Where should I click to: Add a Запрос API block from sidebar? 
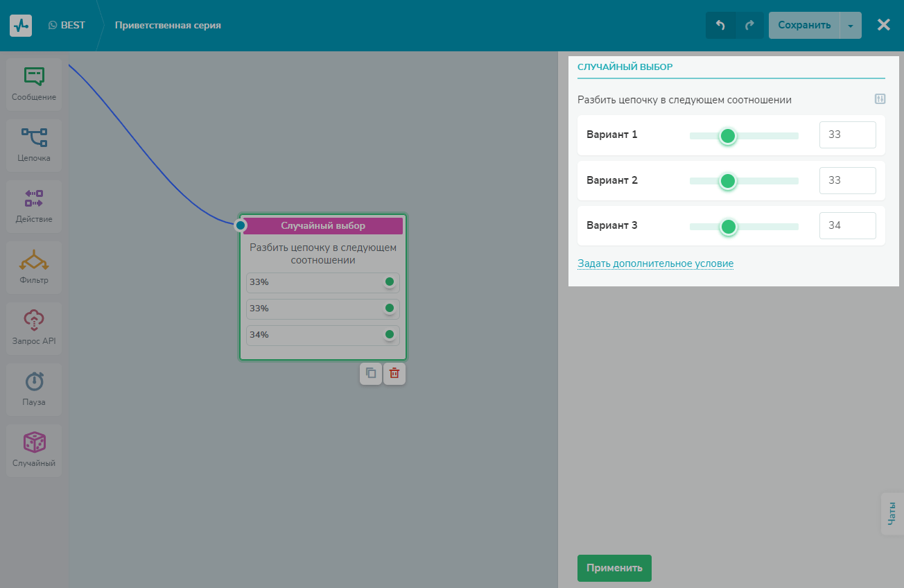pyautogui.click(x=34, y=329)
